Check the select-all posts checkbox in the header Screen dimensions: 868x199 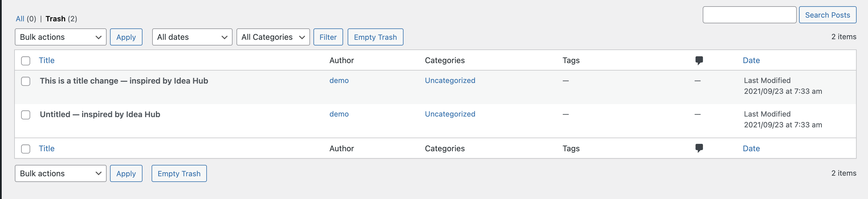[x=26, y=60]
